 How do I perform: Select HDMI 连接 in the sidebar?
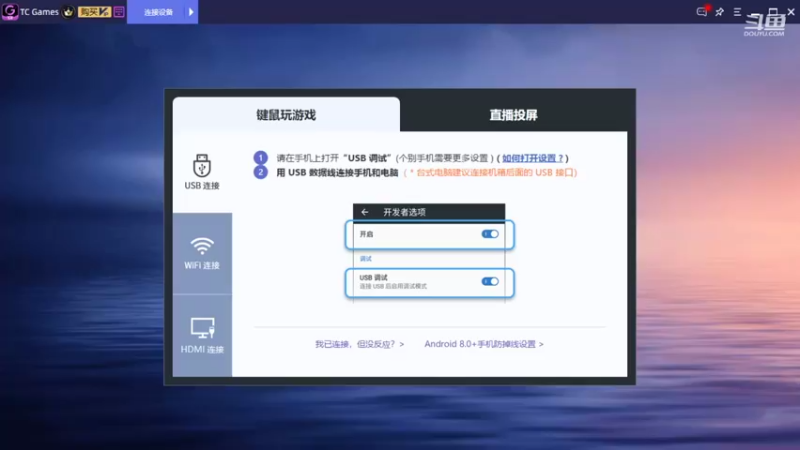click(202, 335)
